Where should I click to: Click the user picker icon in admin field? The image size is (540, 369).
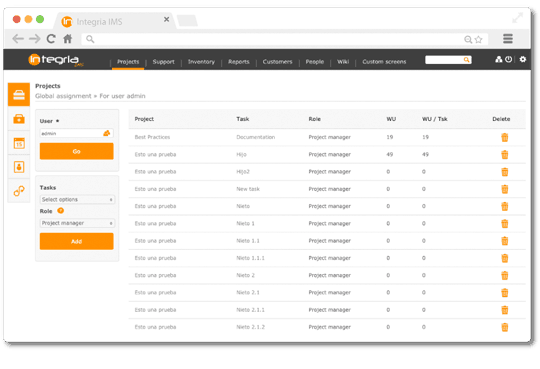[x=107, y=133]
